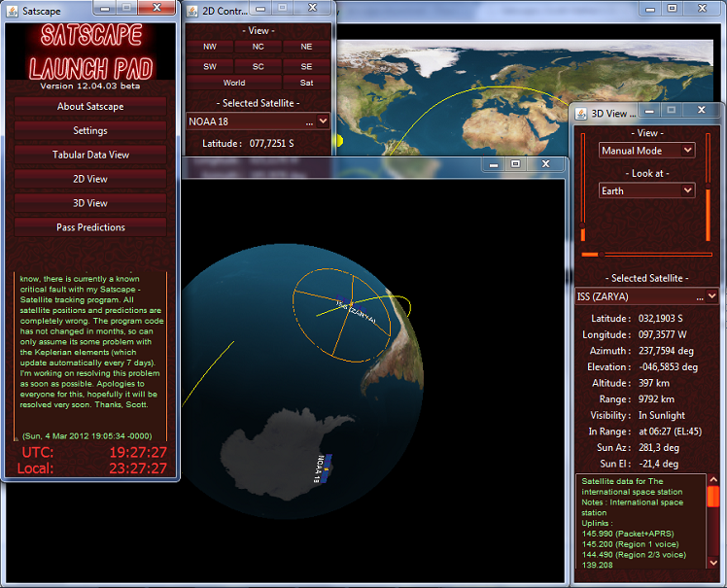Close the 2D Control window
The image size is (727, 588).
pyautogui.click(x=313, y=8)
